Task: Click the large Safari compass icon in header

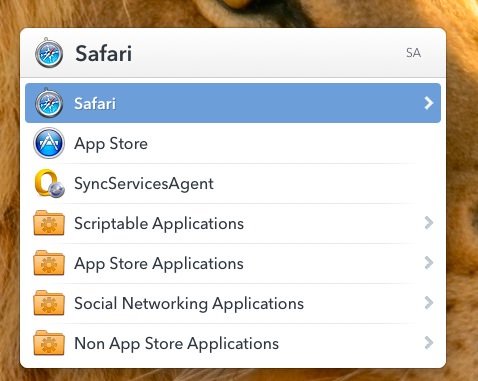Action: coord(49,53)
